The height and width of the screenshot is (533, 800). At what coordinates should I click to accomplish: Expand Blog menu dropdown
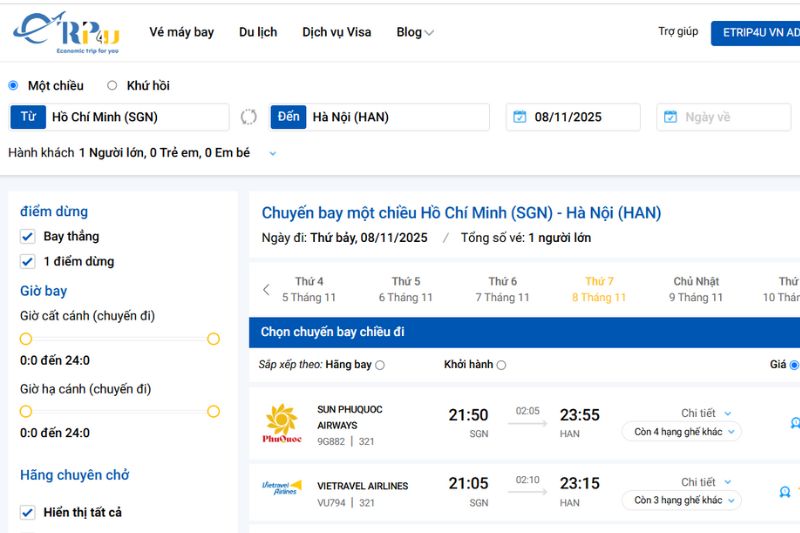coord(415,32)
